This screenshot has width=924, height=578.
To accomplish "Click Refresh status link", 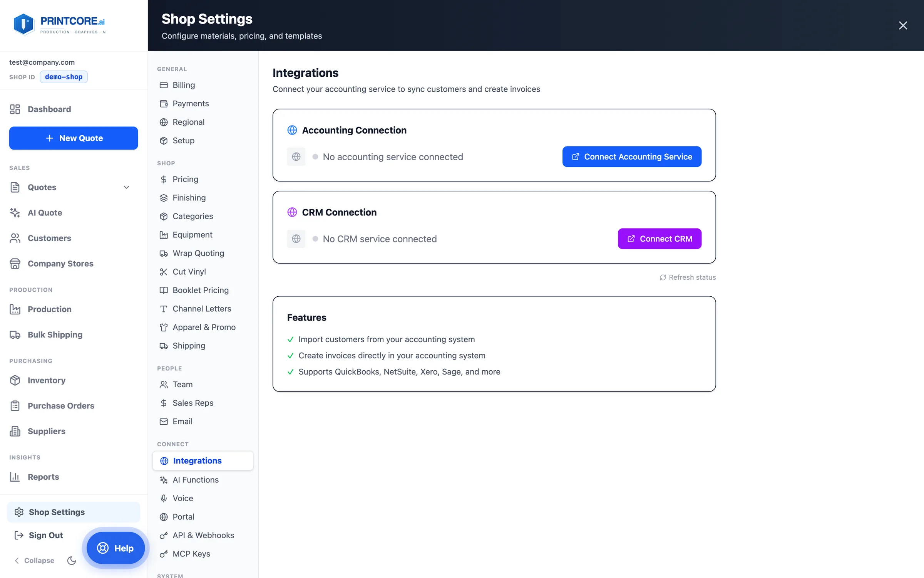I will 688,277.
